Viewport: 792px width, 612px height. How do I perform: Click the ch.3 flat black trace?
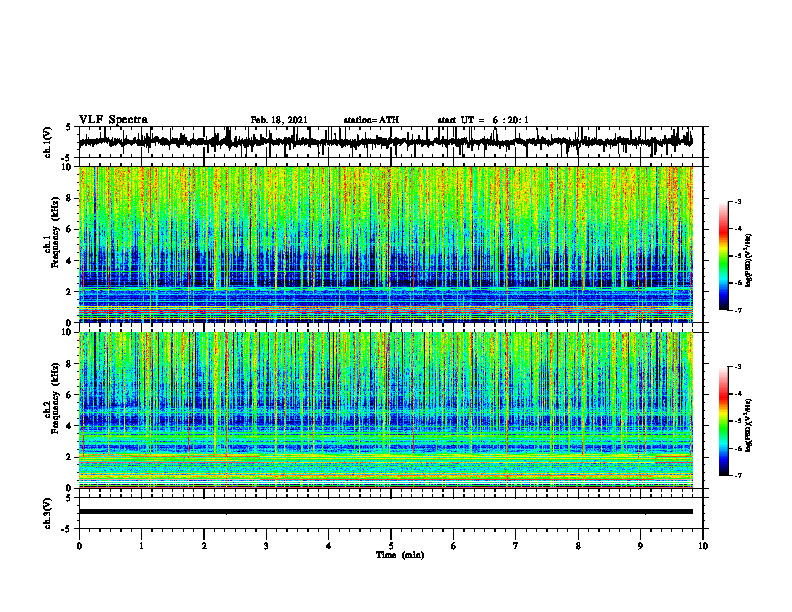[385, 512]
